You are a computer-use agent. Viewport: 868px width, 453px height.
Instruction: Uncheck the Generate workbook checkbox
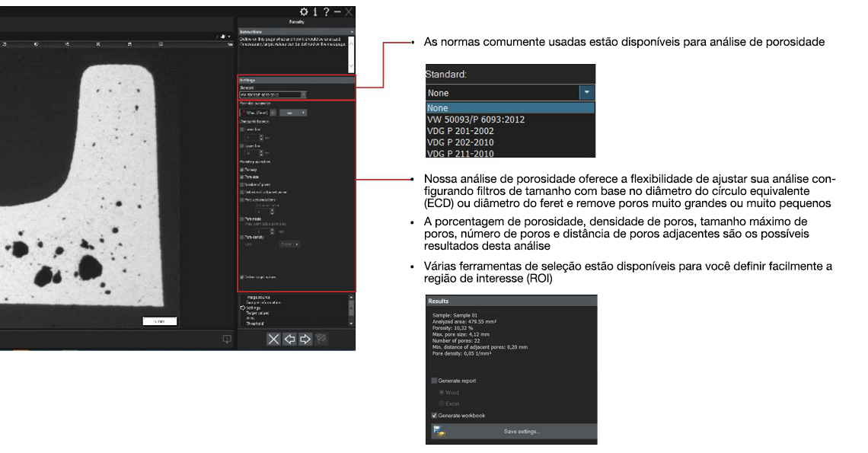(x=435, y=416)
